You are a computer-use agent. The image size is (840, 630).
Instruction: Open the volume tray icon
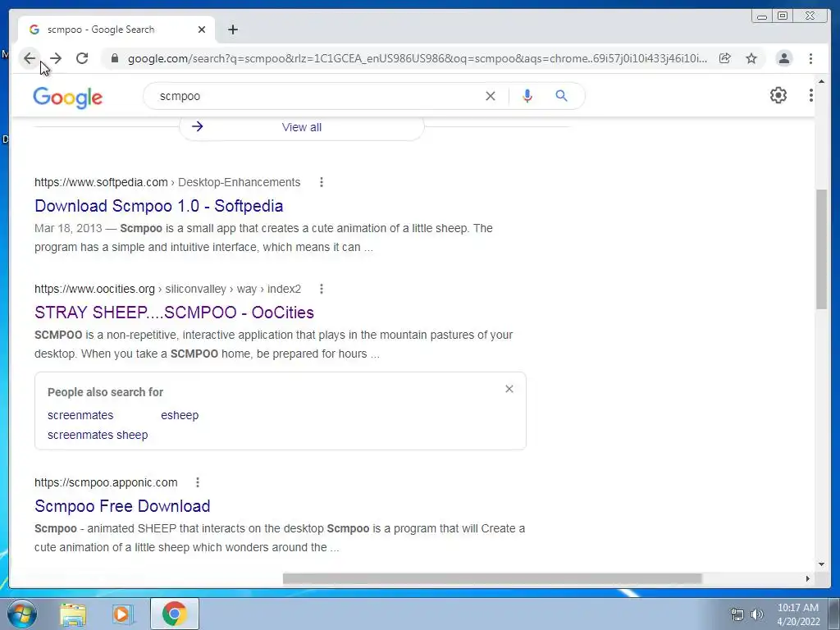click(757, 614)
